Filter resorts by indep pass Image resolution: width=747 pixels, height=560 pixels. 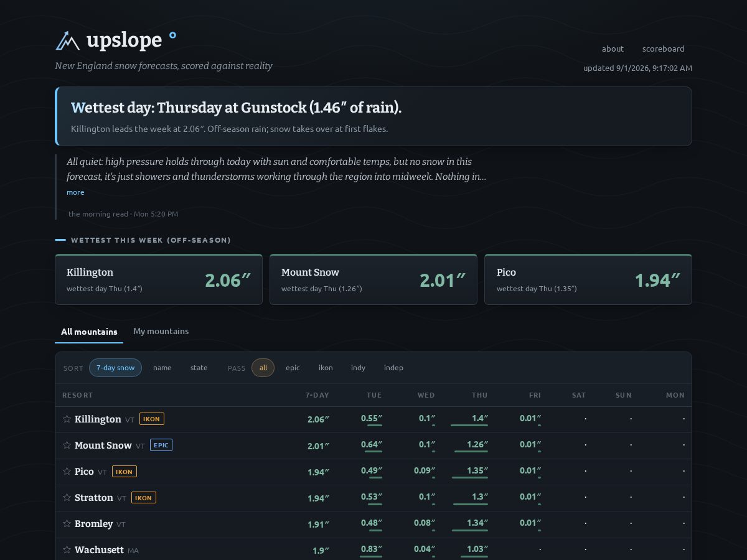click(x=393, y=368)
